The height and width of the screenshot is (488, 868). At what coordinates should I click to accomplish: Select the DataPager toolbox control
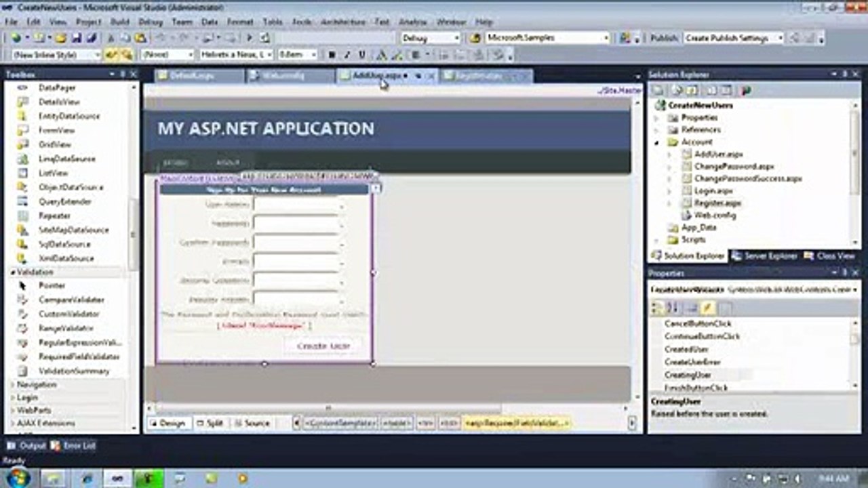pos(58,87)
